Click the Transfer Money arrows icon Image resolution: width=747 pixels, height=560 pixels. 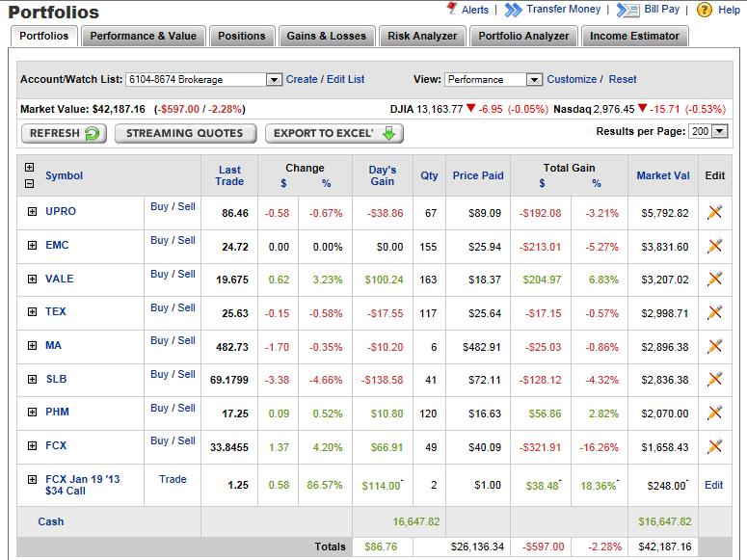point(515,10)
